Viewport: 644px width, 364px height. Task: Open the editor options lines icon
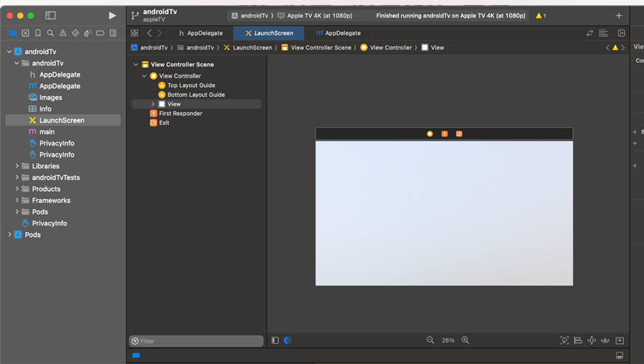point(603,33)
